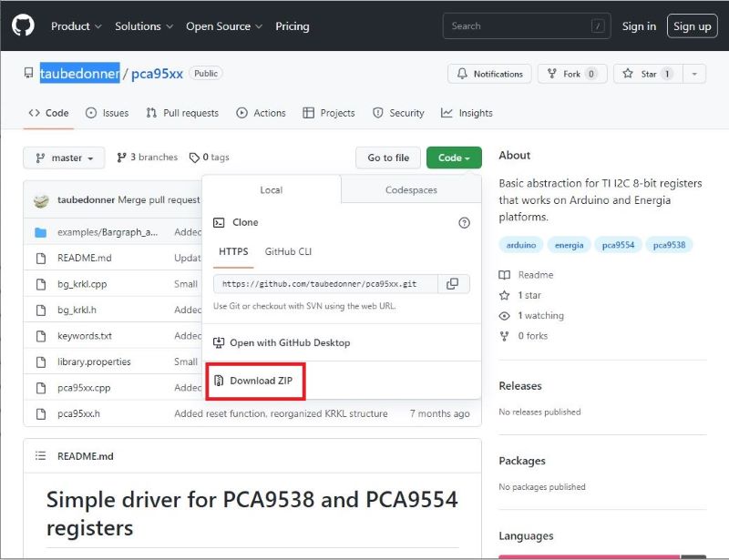The image size is (729, 560).
Task: Switch to the Issues tab
Action: (x=107, y=113)
